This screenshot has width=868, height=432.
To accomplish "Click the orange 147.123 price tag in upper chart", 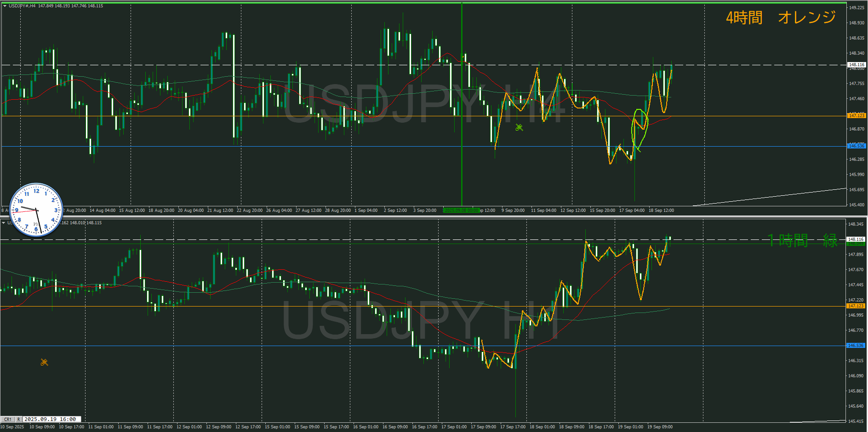I will point(856,115).
